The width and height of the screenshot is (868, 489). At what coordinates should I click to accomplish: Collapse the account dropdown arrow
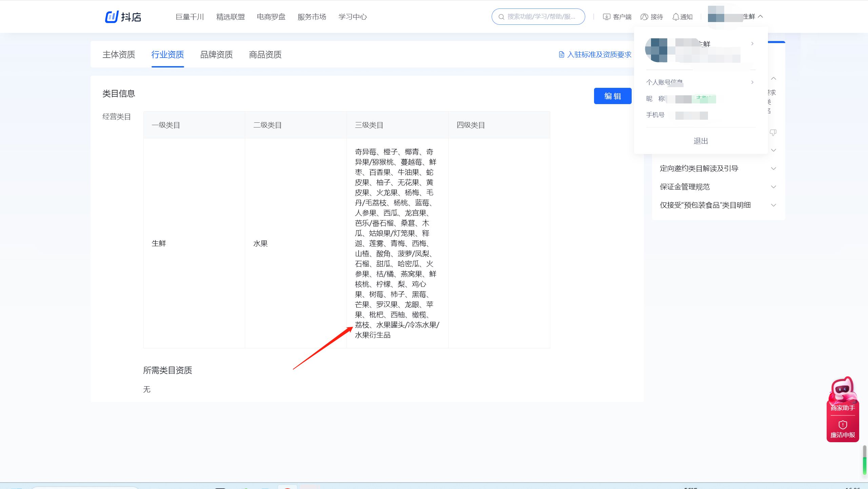coord(761,16)
